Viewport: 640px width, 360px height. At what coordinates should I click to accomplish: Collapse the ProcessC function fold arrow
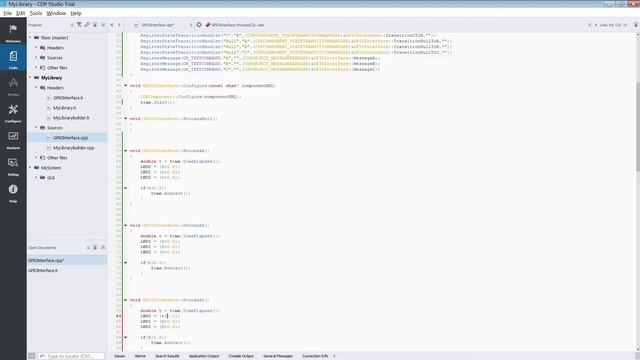coord(126,300)
